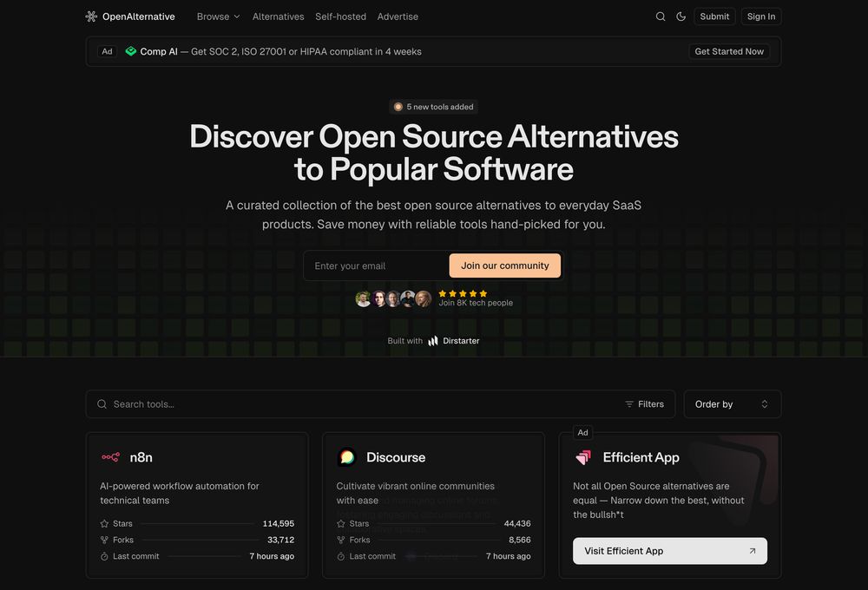
Task: Click n8n last commit '7 hours ago'
Action: tap(272, 556)
